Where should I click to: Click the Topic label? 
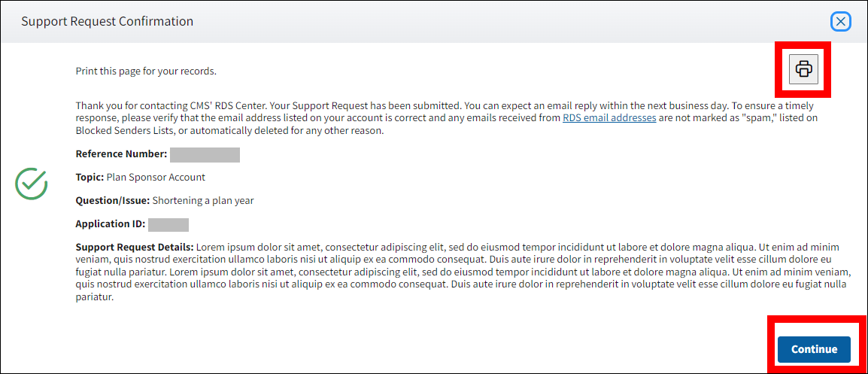(x=90, y=178)
